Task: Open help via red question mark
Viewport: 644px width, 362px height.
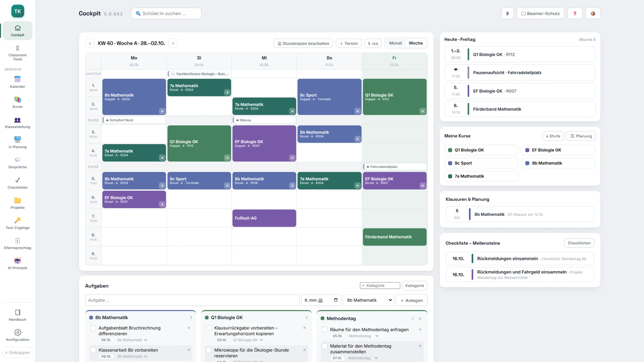Action: point(575,13)
